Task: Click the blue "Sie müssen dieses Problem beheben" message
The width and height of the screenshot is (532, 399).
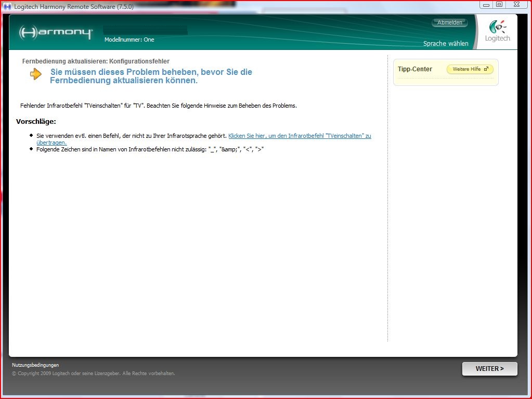Action: coord(151,76)
